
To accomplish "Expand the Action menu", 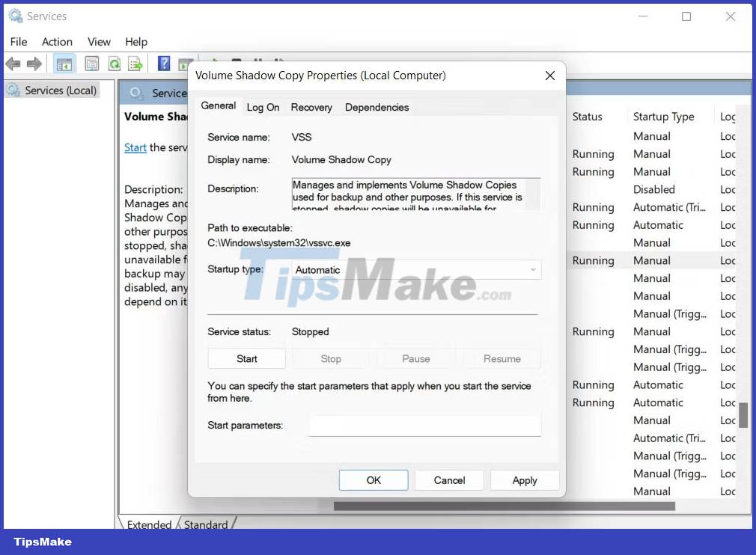I will coord(57,42).
